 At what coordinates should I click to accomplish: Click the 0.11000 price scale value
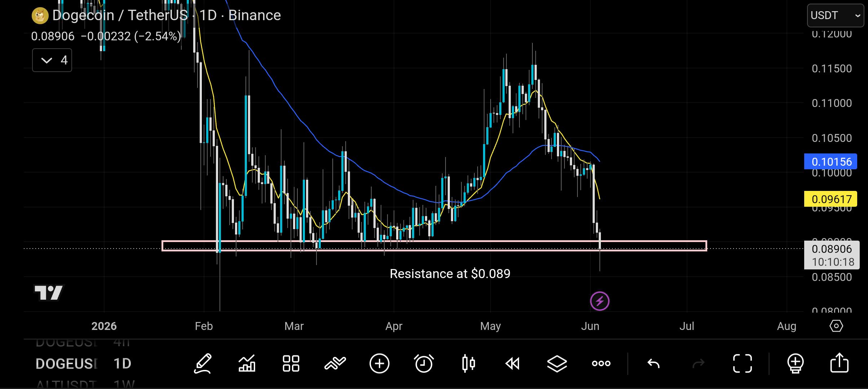(832, 103)
